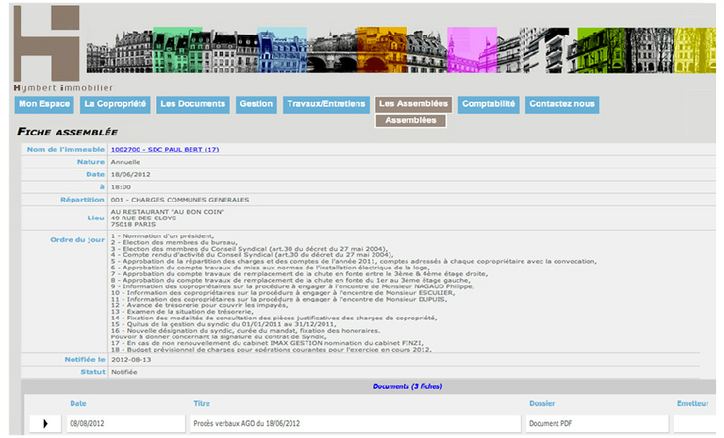Select the 2012-08-13 notification date
The width and height of the screenshot is (724, 438).
click(x=131, y=360)
